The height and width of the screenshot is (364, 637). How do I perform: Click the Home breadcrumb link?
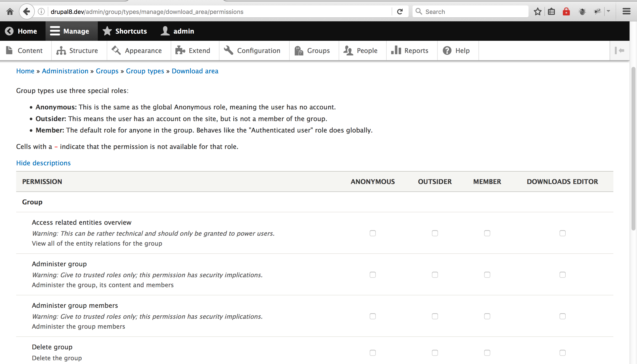point(25,71)
